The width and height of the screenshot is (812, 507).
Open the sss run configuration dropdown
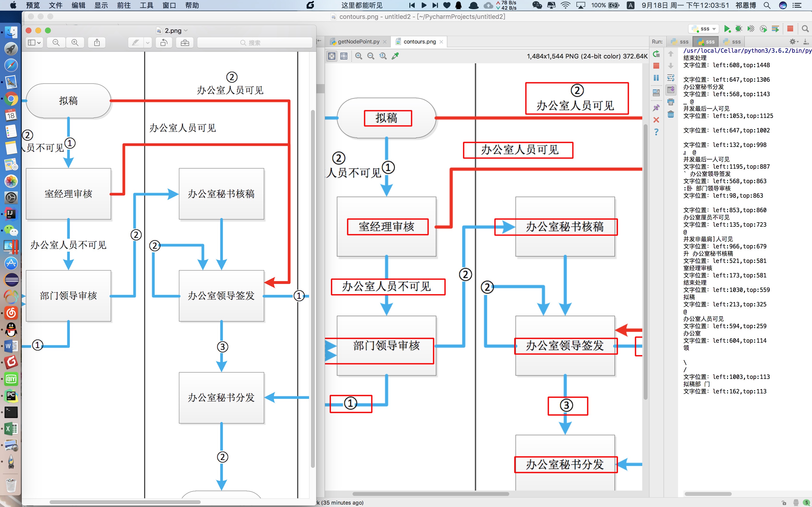tap(704, 29)
